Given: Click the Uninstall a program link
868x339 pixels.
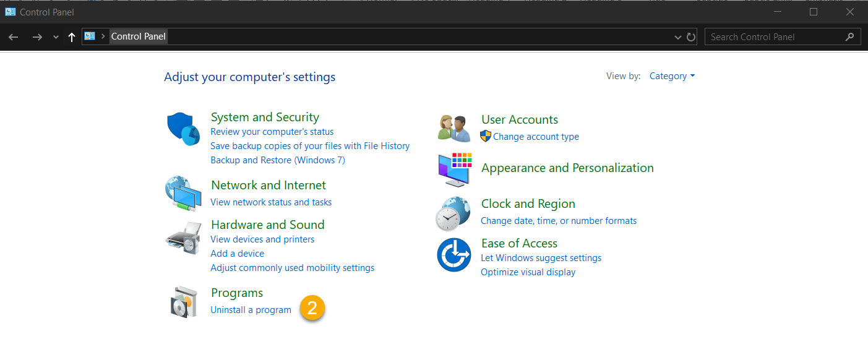Looking at the screenshot, I should coord(251,310).
